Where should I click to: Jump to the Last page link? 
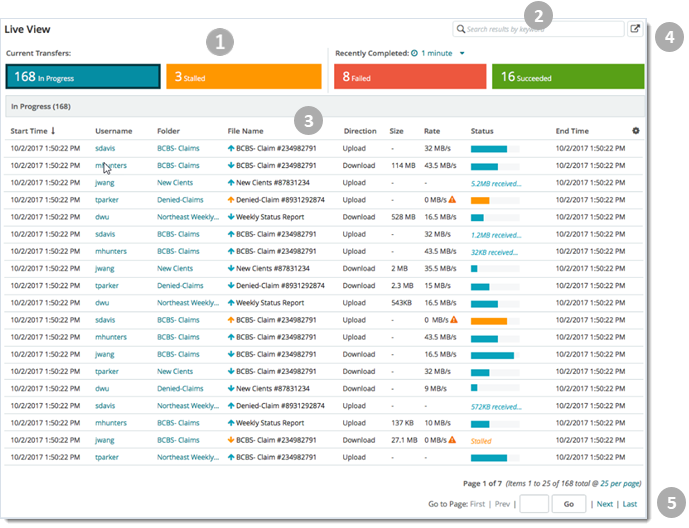(630, 504)
